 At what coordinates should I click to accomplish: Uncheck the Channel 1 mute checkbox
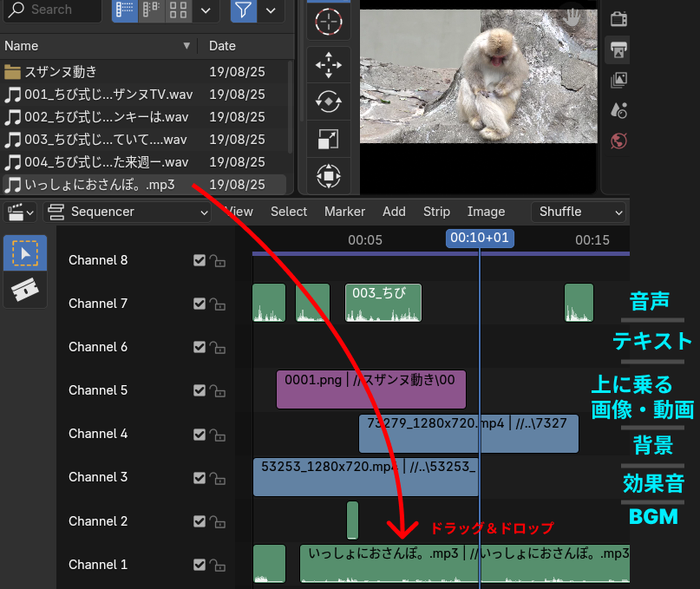pos(200,565)
